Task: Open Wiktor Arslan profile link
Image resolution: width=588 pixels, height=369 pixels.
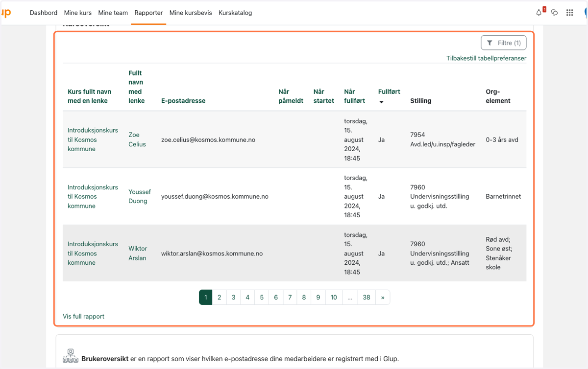Action: click(137, 253)
